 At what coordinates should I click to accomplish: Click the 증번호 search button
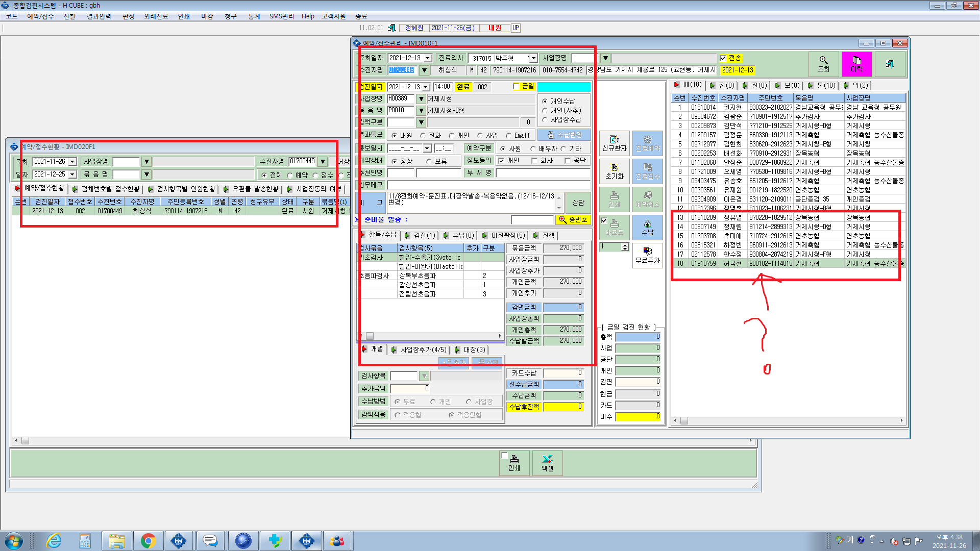[573, 219]
